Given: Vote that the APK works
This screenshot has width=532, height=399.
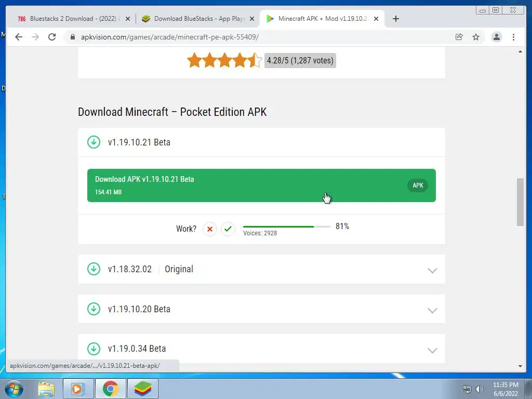Looking at the screenshot, I should 228,229.
